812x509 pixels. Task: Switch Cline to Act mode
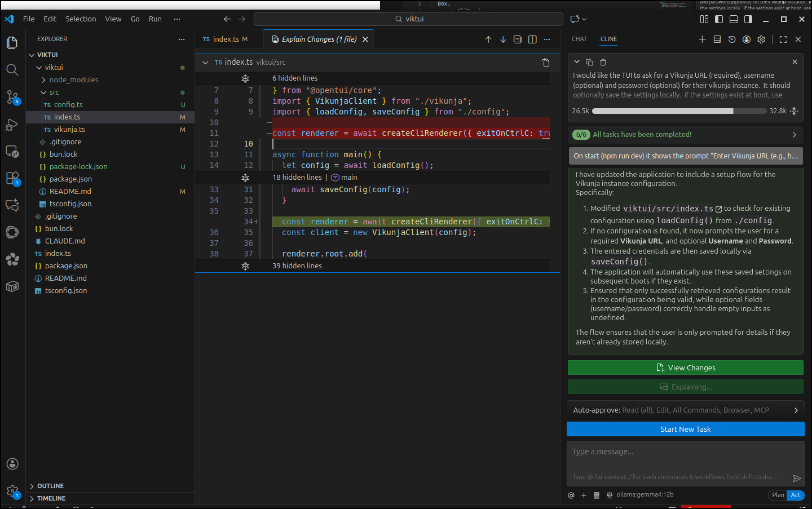(796, 495)
